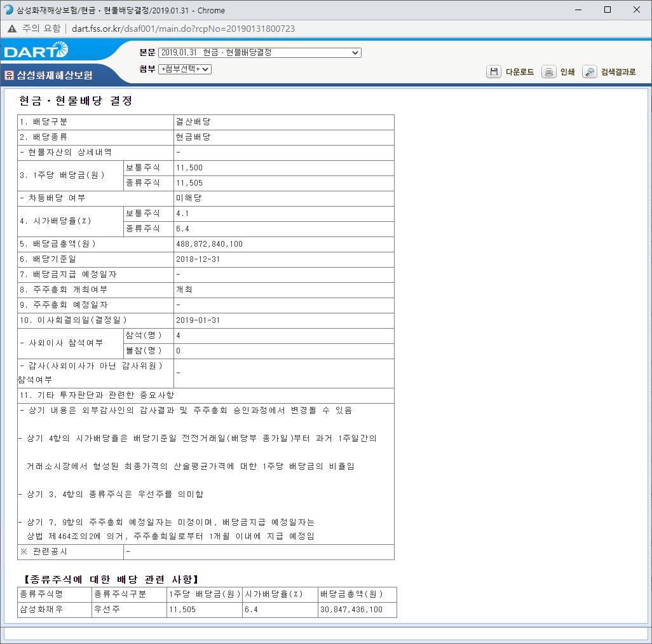Click the label 6. 배당기준일
Screen dimensions: 652x644
(48, 259)
